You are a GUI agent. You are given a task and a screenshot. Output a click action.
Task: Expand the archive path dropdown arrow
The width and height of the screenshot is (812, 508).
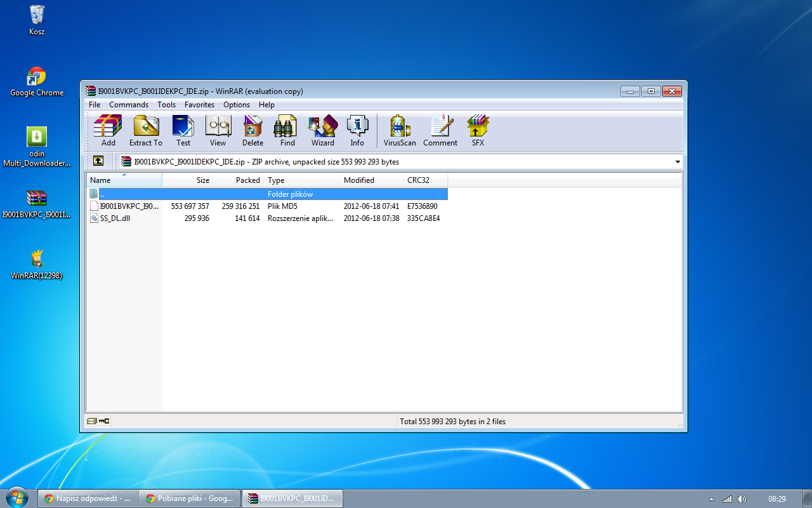pos(678,162)
